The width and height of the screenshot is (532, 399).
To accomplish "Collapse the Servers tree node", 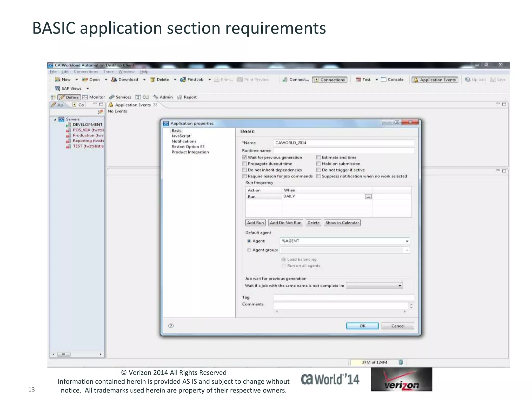I will click(x=55, y=119).
